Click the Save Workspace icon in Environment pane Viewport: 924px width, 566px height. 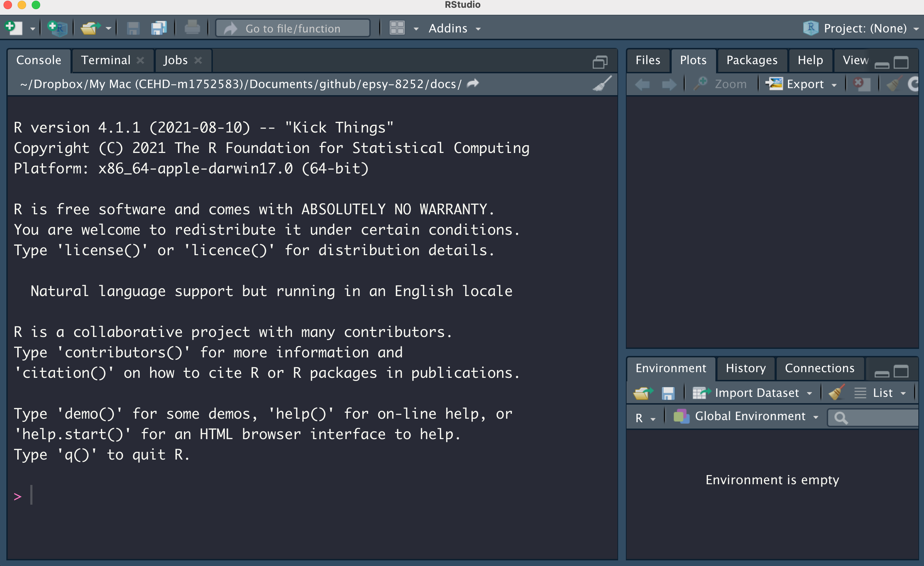point(668,393)
